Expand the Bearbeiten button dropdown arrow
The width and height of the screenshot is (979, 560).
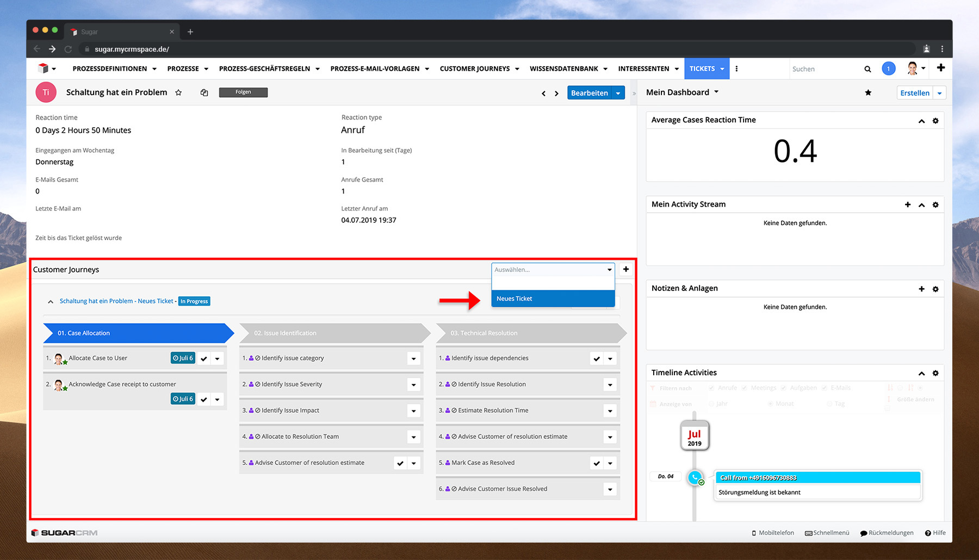coord(618,94)
